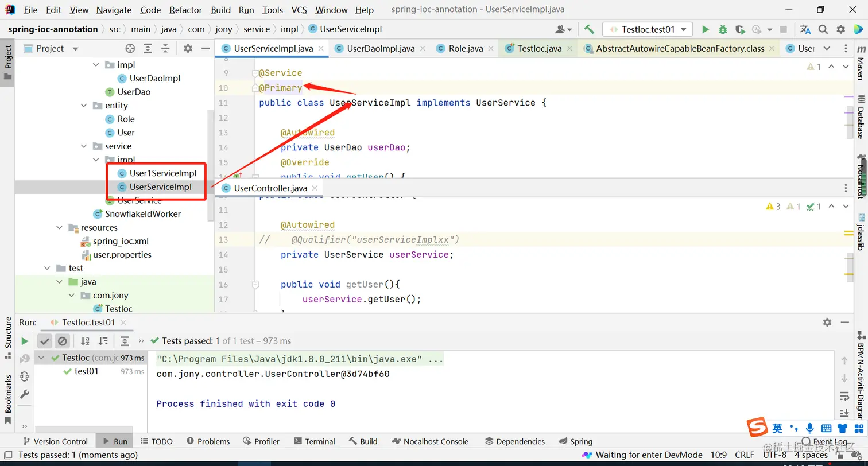
Task: Collapse the service folder
Action: 84,146
